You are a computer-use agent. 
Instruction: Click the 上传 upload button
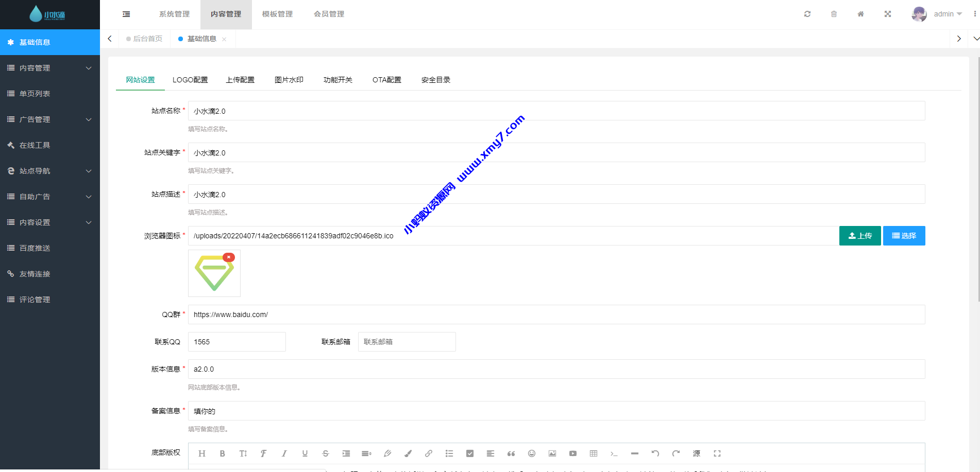coord(859,235)
